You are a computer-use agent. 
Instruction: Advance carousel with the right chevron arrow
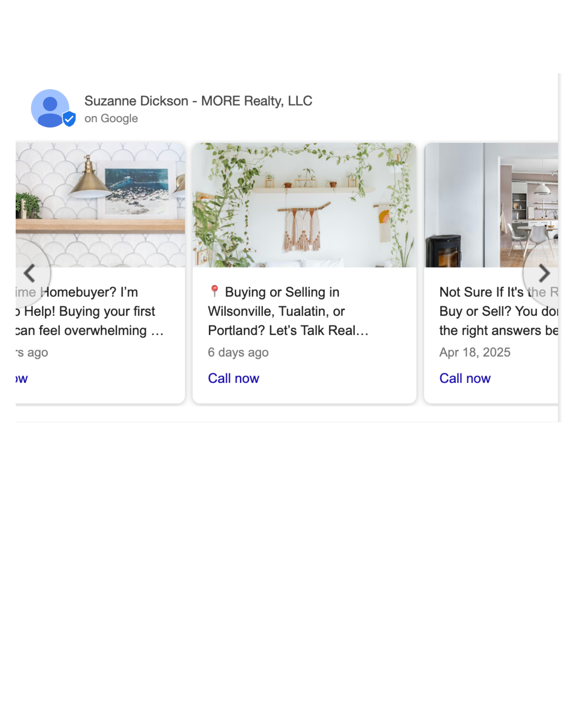pos(543,273)
